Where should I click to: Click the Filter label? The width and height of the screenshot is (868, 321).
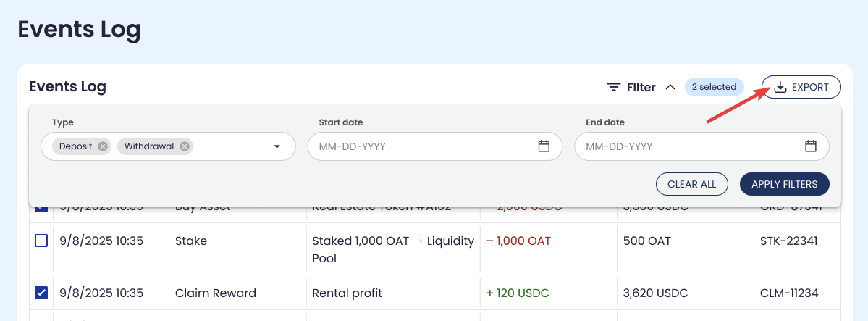[641, 88]
